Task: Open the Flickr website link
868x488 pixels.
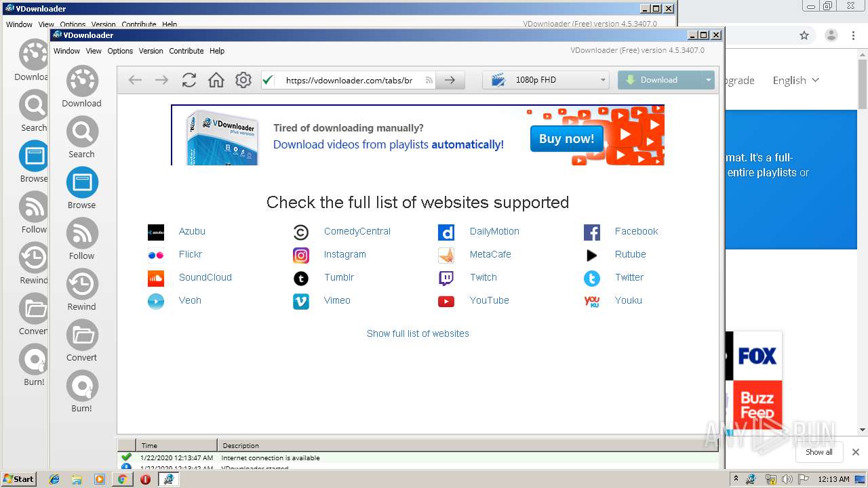Action: coord(191,255)
